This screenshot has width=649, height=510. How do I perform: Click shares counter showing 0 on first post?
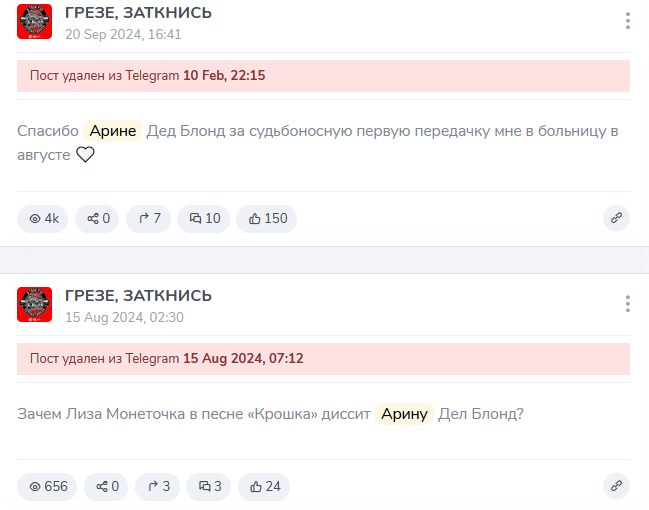point(97,219)
